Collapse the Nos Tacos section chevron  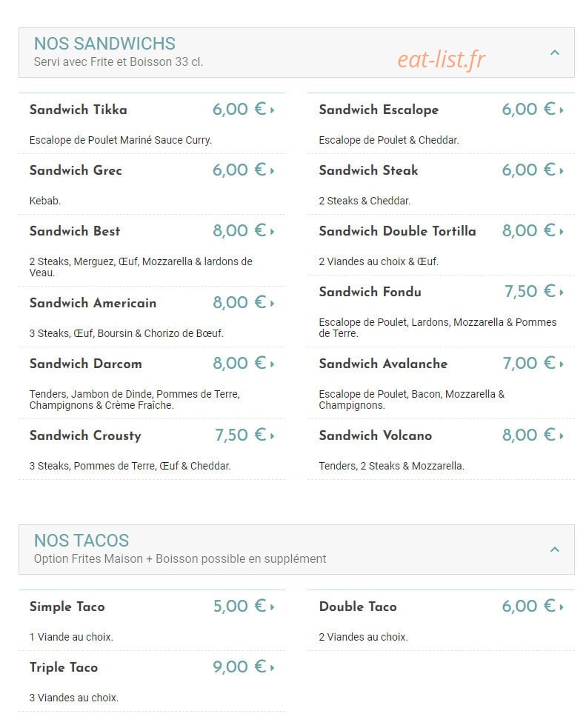coord(554,550)
